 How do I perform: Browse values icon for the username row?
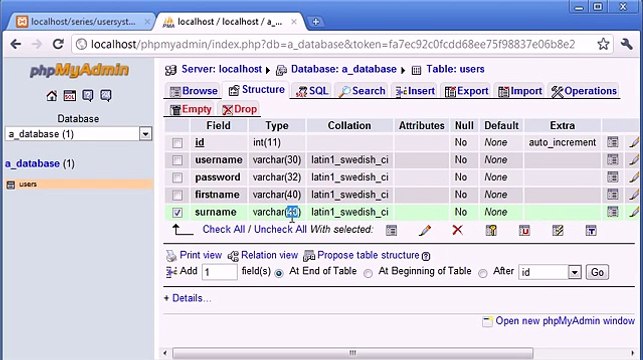[613, 159]
